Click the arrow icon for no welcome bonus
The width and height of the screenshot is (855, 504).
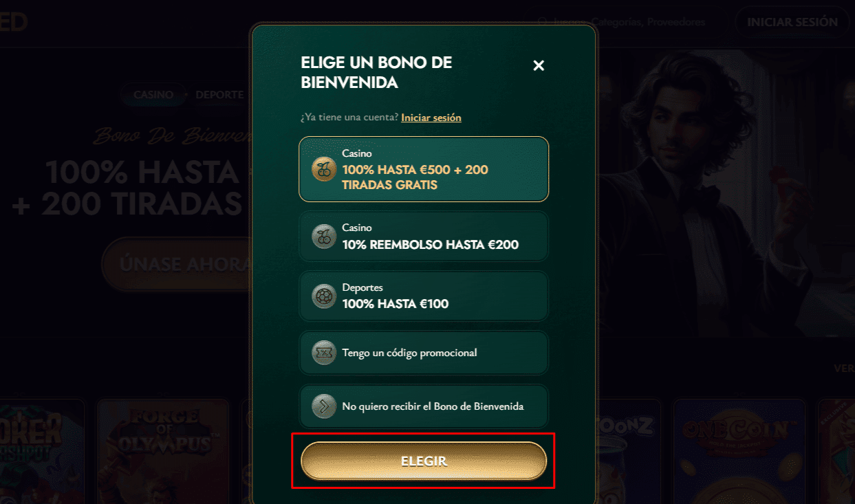click(x=324, y=406)
